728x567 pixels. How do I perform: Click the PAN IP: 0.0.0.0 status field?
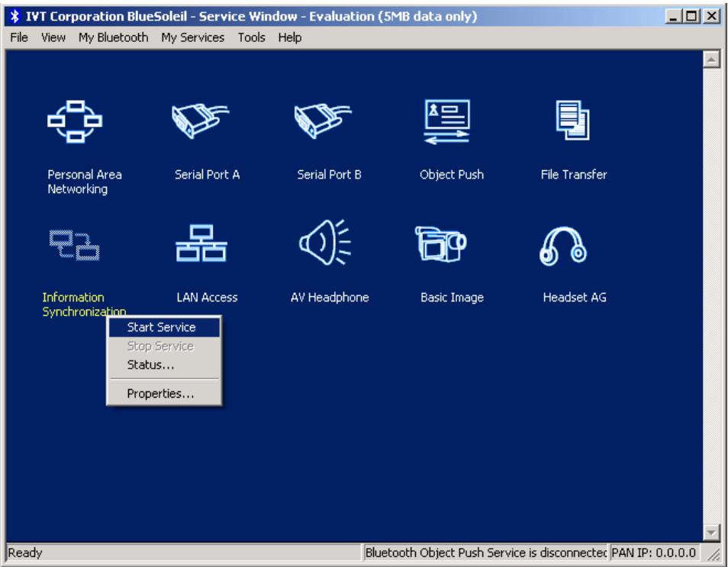click(x=654, y=553)
